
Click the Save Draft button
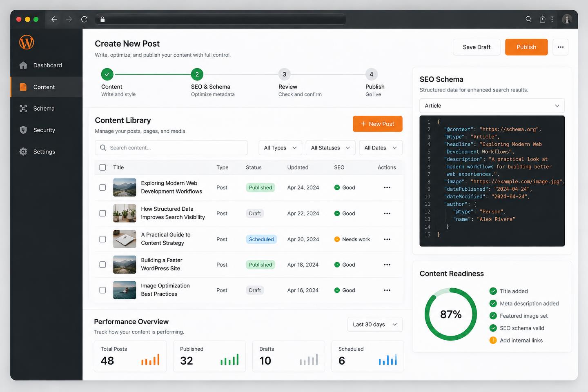click(477, 47)
